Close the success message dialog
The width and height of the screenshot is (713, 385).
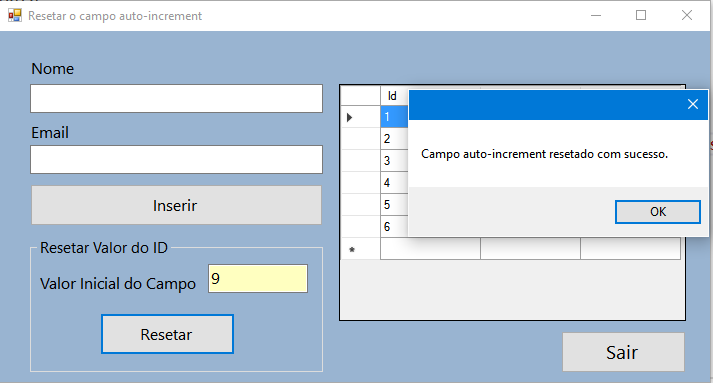point(693,105)
